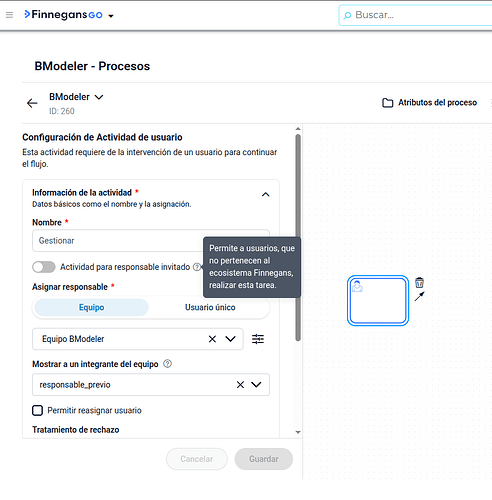Open the responsable_previo dropdown arrow
The height and width of the screenshot is (500, 492).
coord(256,385)
